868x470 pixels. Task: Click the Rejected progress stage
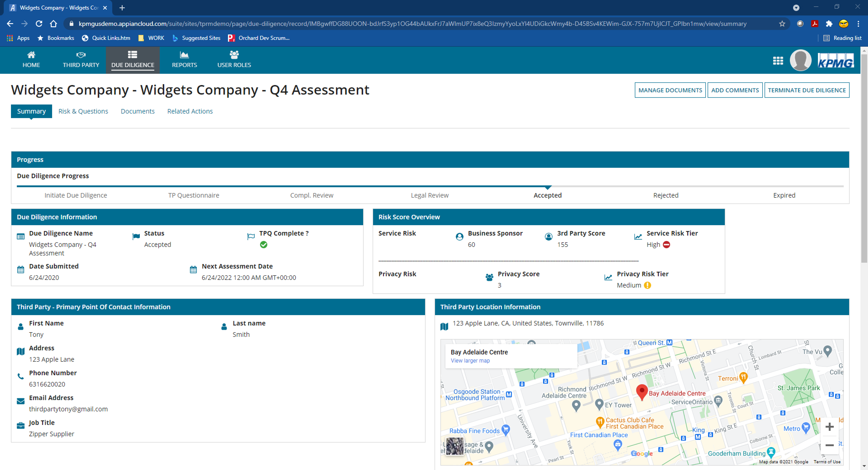click(x=666, y=195)
